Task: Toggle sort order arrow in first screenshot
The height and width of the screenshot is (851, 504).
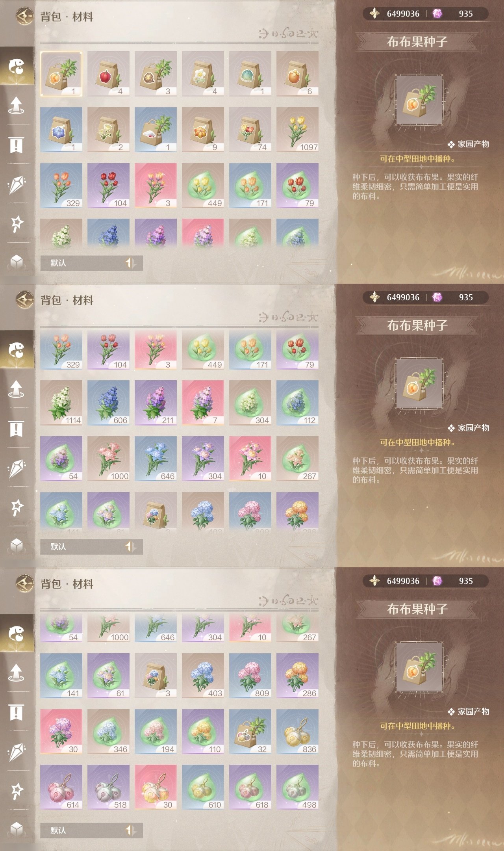Action: click(x=131, y=263)
